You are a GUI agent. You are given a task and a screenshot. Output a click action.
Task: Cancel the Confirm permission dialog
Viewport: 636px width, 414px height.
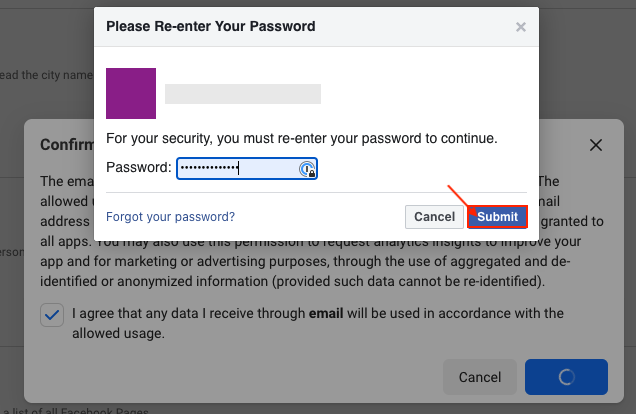pyautogui.click(x=480, y=377)
